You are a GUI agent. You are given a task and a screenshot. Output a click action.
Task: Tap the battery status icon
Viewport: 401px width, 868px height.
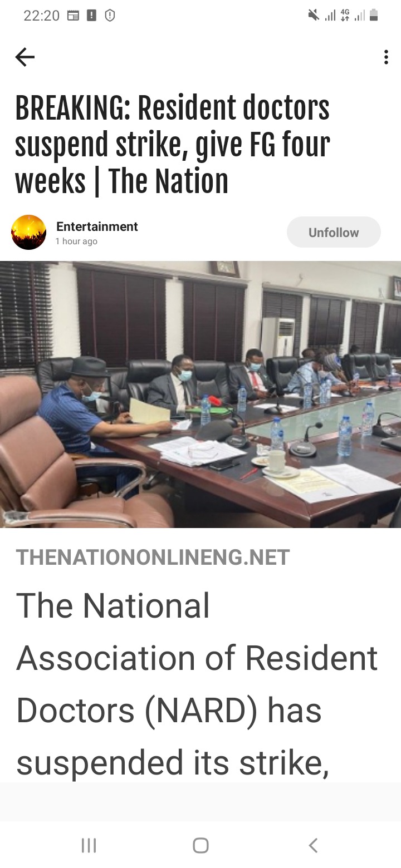tap(374, 16)
